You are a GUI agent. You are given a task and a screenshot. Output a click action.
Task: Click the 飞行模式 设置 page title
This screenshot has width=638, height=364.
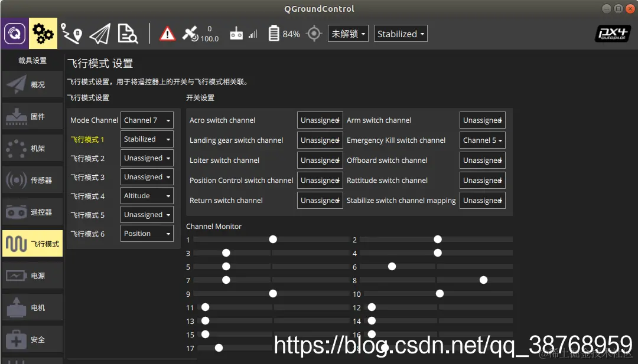(100, 63)
